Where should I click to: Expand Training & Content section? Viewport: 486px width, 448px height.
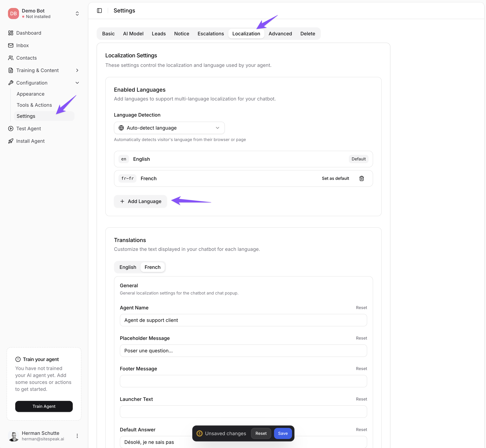click(77, 70)
